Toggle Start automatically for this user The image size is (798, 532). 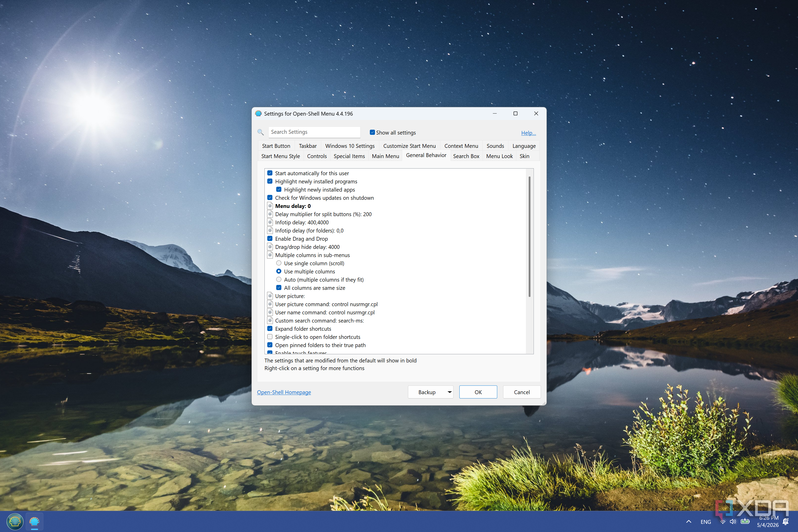click(270, 173)
